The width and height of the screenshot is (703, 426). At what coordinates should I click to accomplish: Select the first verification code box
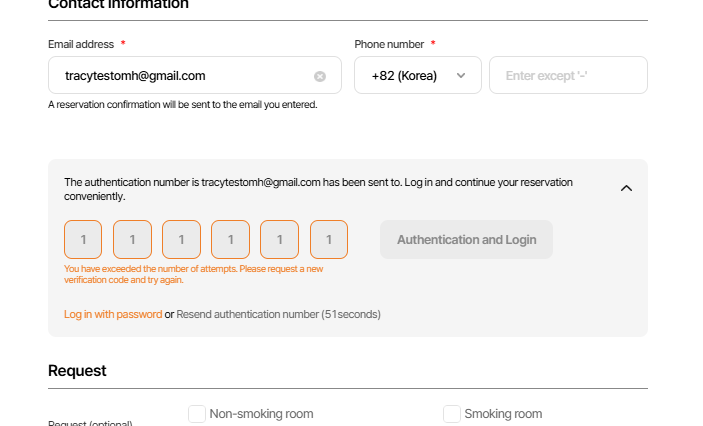tap(83, 240)
